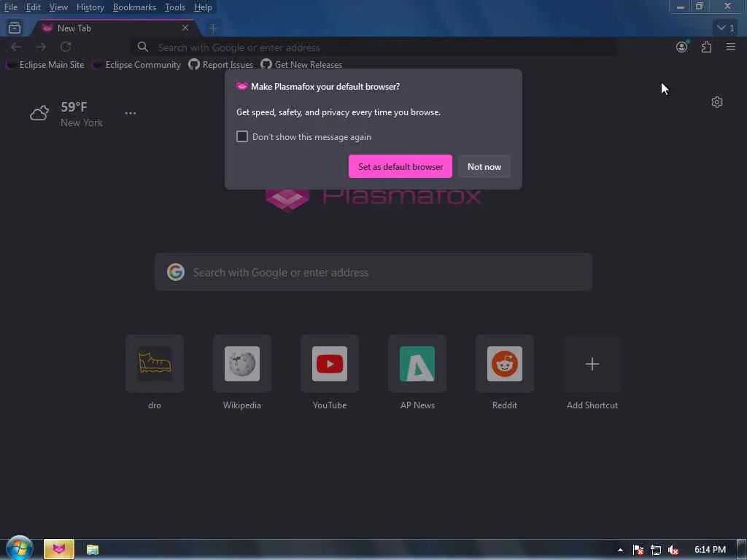The width and height of the screenshot is (747, 560).
Task: Open the History menu
Action: [90, 7]
